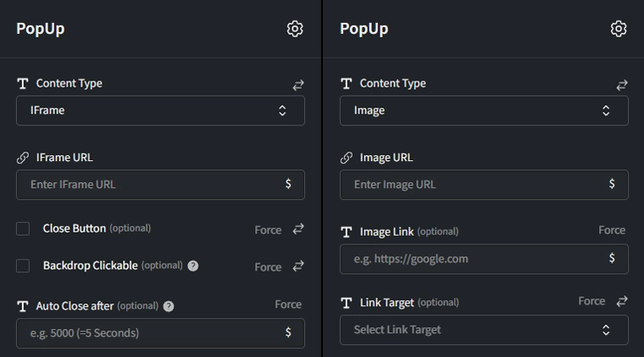This screenshot has height=357, width=644.
Task: Click dollar variable icon in Image Link field
Action: click(x=612, y=259)
